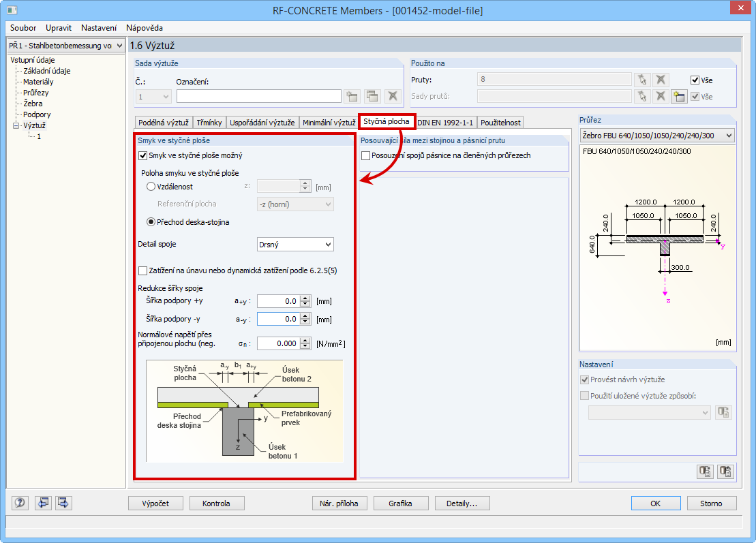This screenshot has height=543, width=756.
Task: Open the Nastavení menu
Action: pyautogui.click(x=99, y=28)
